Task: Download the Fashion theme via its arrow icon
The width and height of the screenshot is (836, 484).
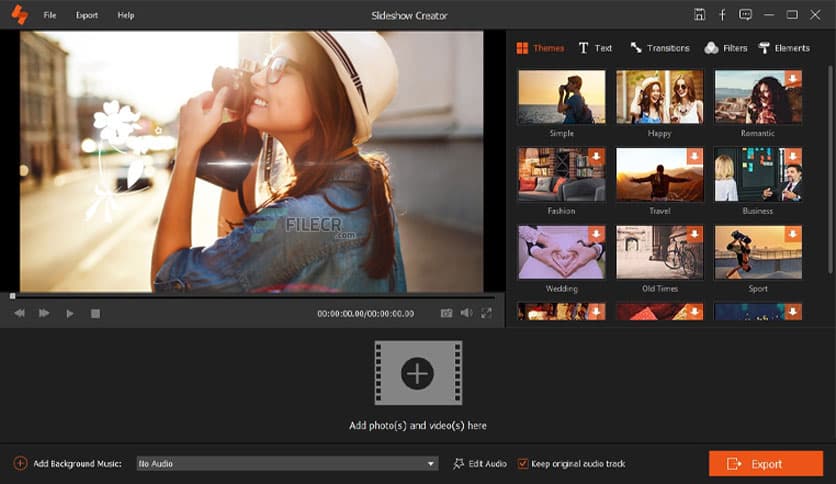Action: click(597, 157)
